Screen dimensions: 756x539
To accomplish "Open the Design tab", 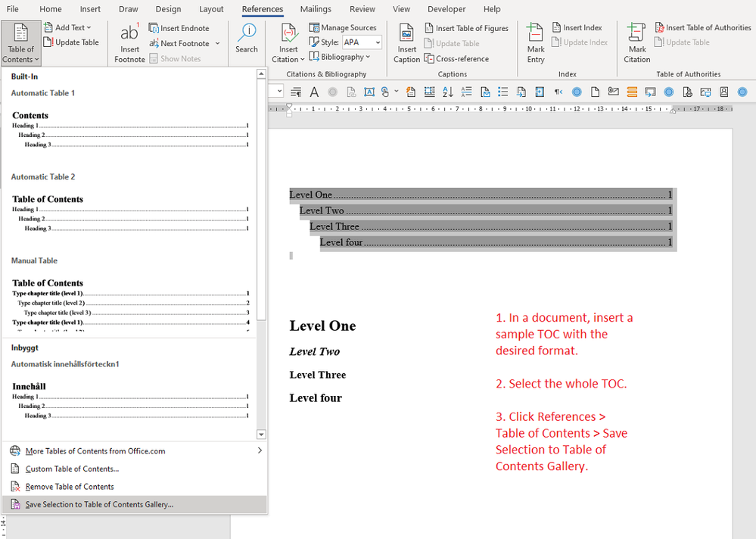I will tap(168, 9).
